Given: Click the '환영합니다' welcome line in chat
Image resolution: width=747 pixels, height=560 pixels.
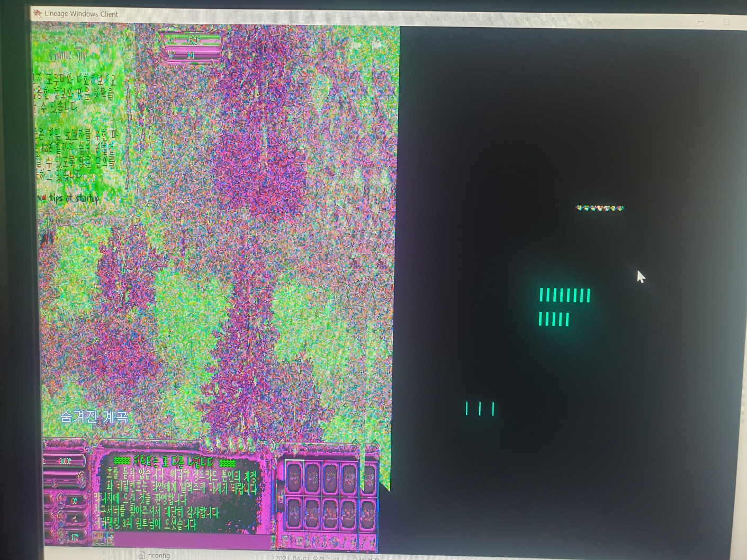Looking at the screenshot, I should [x=141, y=499].
